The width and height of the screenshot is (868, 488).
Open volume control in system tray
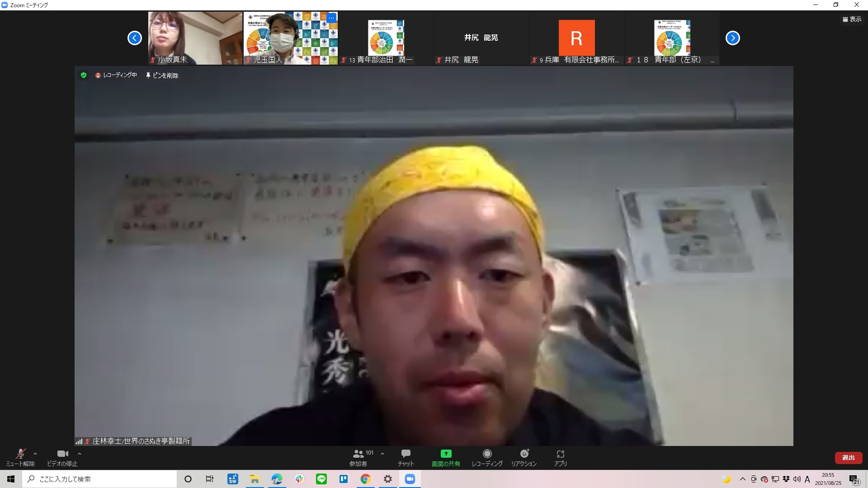pyautogui.click(x=797, y=479)
